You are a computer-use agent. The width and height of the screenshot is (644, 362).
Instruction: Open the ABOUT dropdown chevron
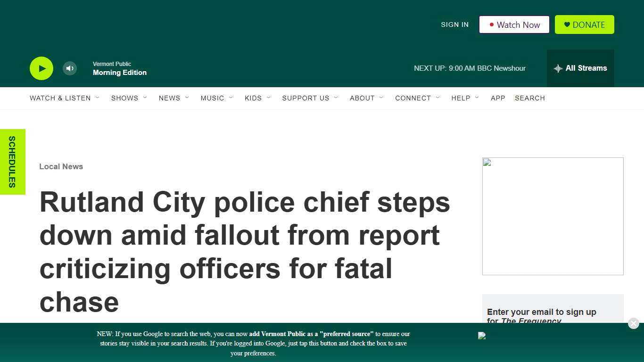pyautogui.click(x=382, y=98)
